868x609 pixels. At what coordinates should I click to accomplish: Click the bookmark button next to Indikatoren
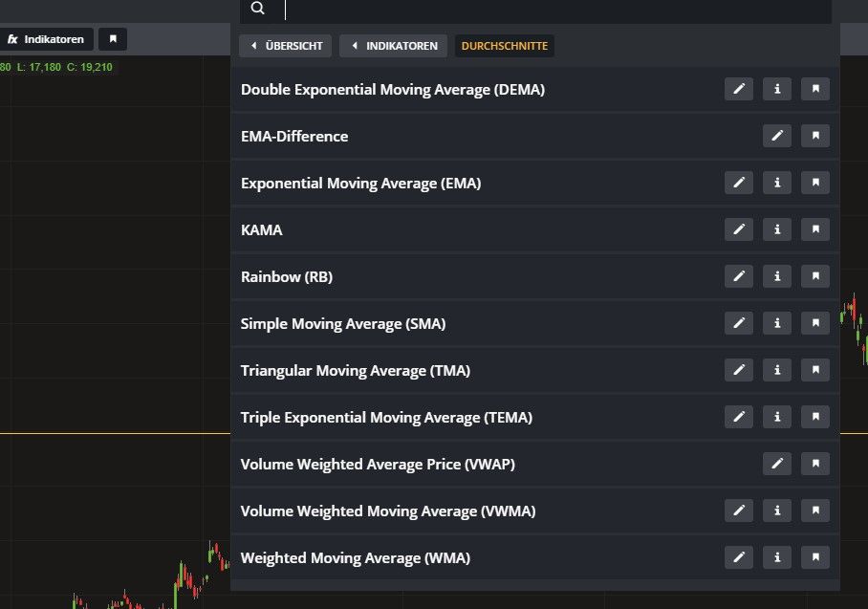pyautogui.click(x=113, y=39)
